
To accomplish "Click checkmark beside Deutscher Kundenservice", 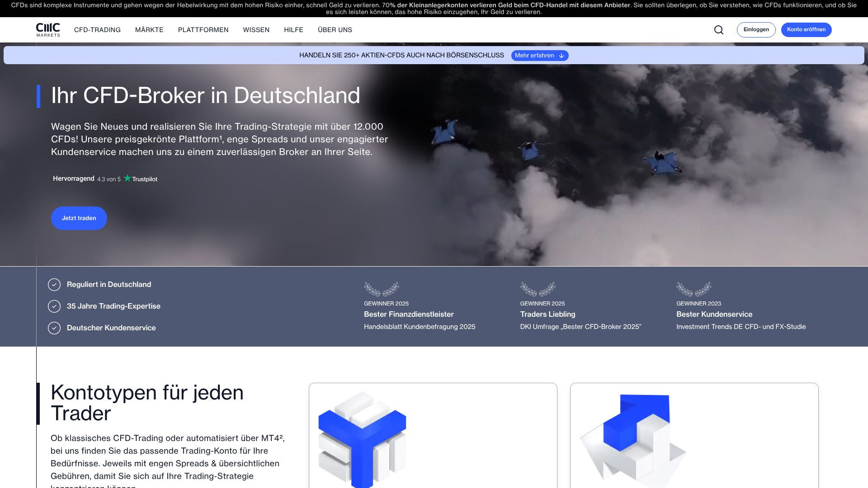I will (x=54, y=328).
